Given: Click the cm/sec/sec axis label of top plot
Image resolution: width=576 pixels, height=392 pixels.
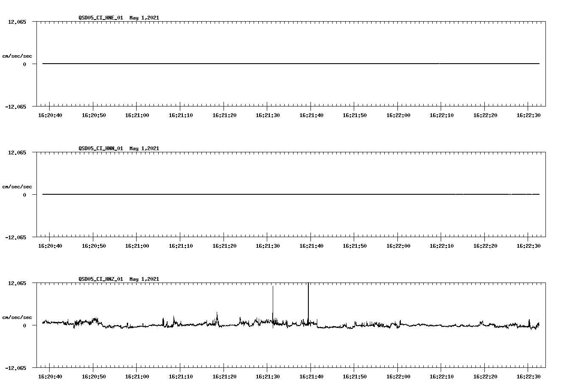Looking at the screenshot, I should (17, 56).
